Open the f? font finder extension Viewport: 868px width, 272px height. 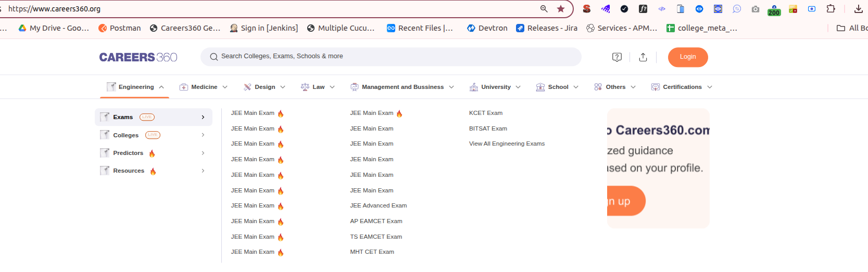[x=643, y=9]
